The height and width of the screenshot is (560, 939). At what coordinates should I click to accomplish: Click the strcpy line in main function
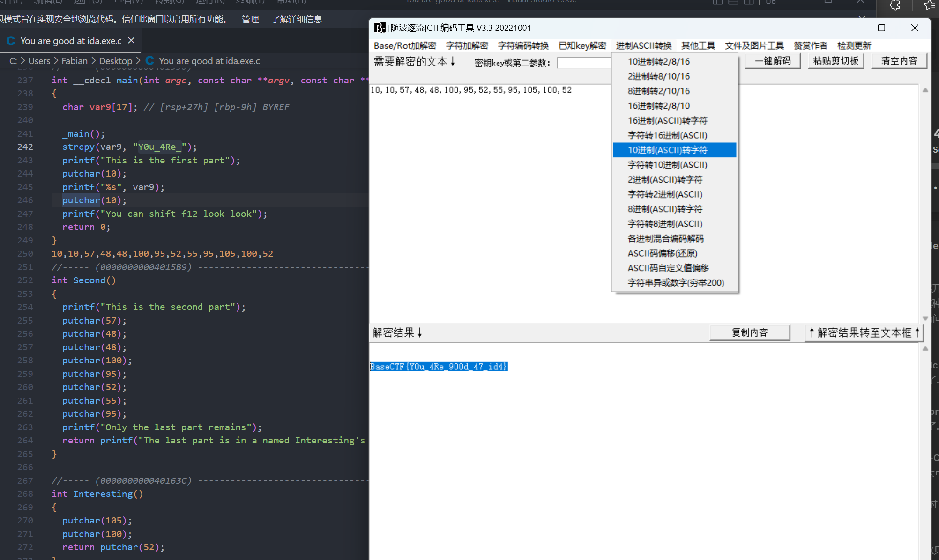pos(129,147)
